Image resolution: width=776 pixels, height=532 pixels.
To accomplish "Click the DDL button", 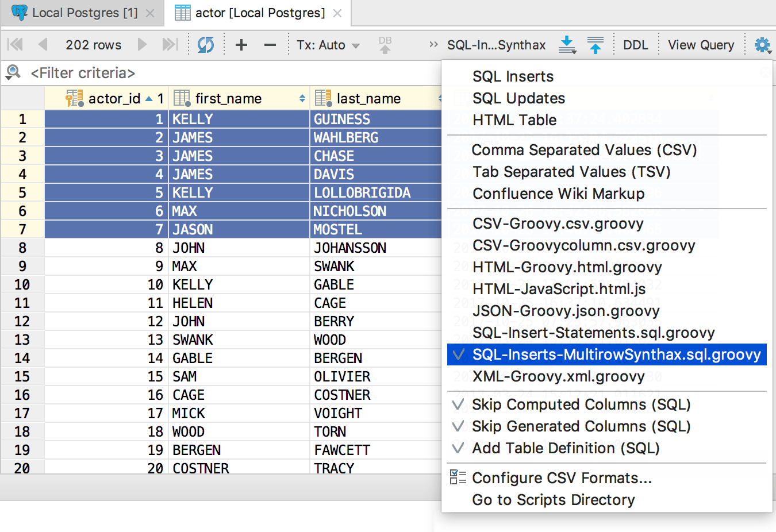I will click(x=635, y=45).
